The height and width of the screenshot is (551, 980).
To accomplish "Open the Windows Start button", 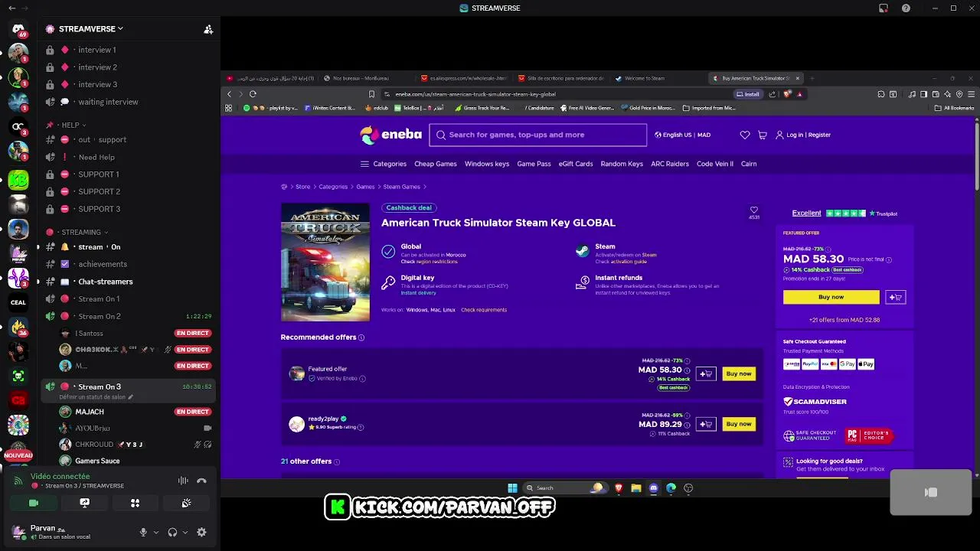I will pos(512,488).
